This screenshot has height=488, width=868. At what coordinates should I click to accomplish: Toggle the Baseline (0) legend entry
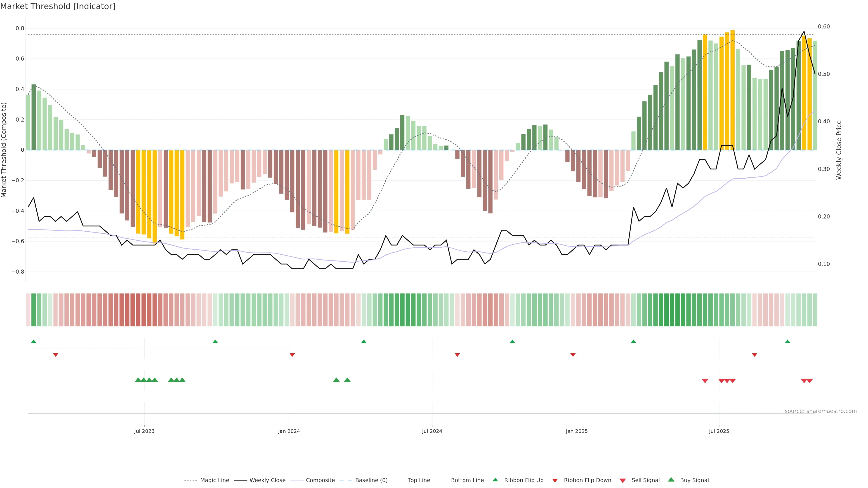point(371,480)
